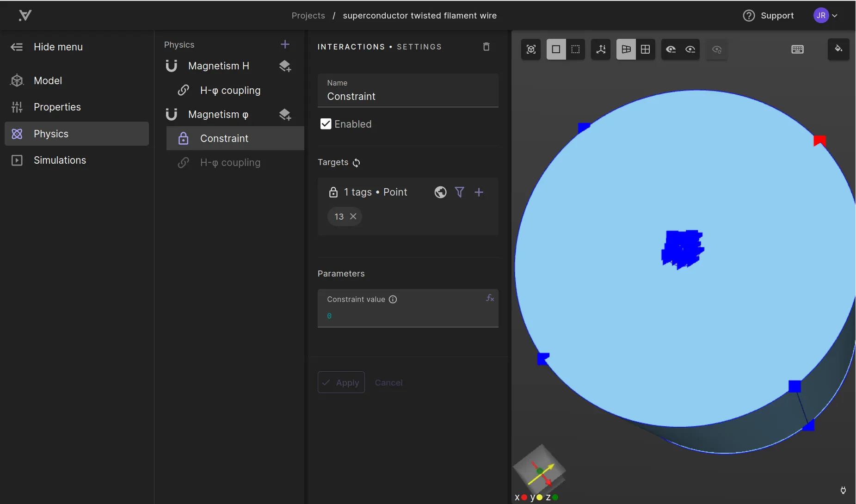Screen dimensions: 856x504
Task: Hide the selected entities (first eye icon)
Action: 671,49
